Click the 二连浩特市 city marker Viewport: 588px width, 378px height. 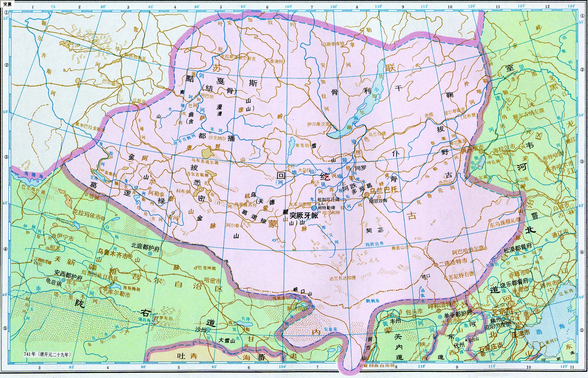point(436,264)
